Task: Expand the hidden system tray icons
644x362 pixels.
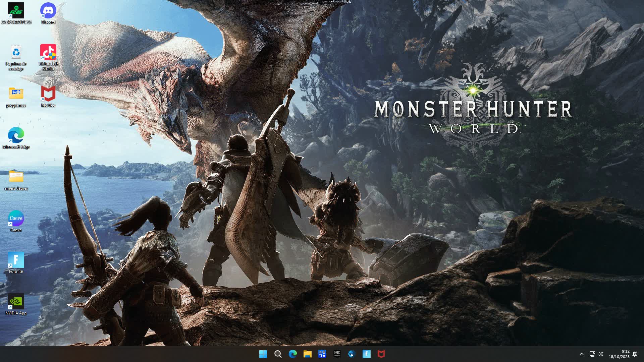Action: point(582,354)
